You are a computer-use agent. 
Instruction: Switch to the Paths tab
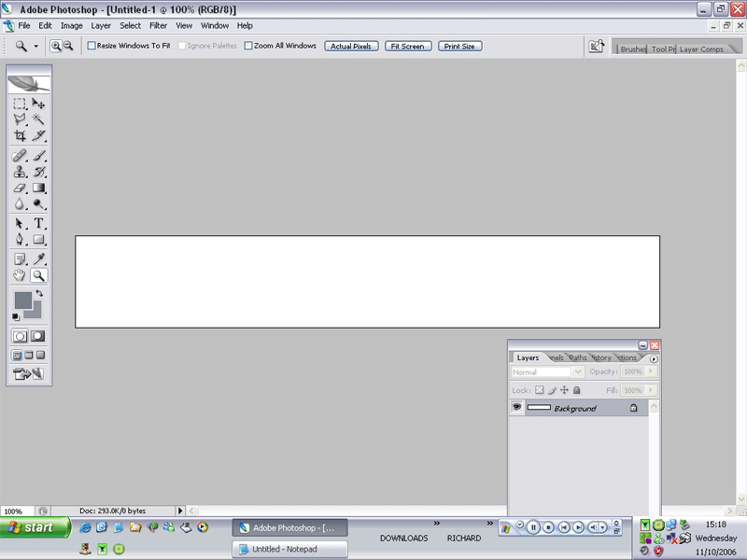(x=578, y=357)
